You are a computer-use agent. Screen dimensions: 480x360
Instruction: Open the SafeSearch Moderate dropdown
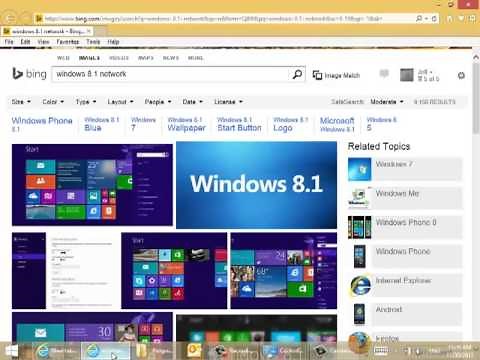click(387, 102)
